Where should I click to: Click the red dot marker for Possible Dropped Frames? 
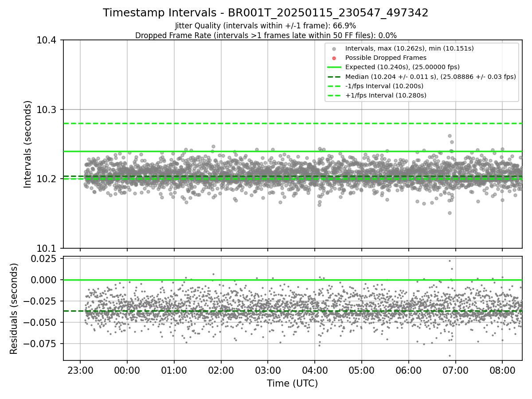point(334,58)
